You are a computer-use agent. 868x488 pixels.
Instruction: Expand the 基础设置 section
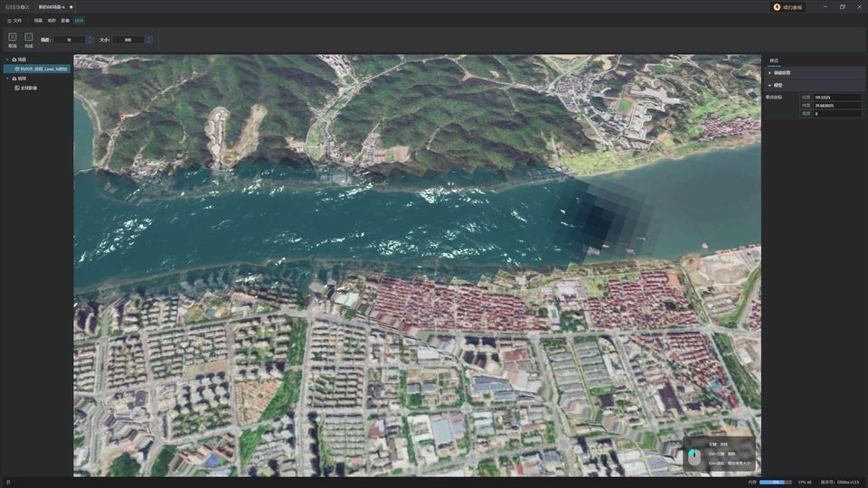pos(769,72)
